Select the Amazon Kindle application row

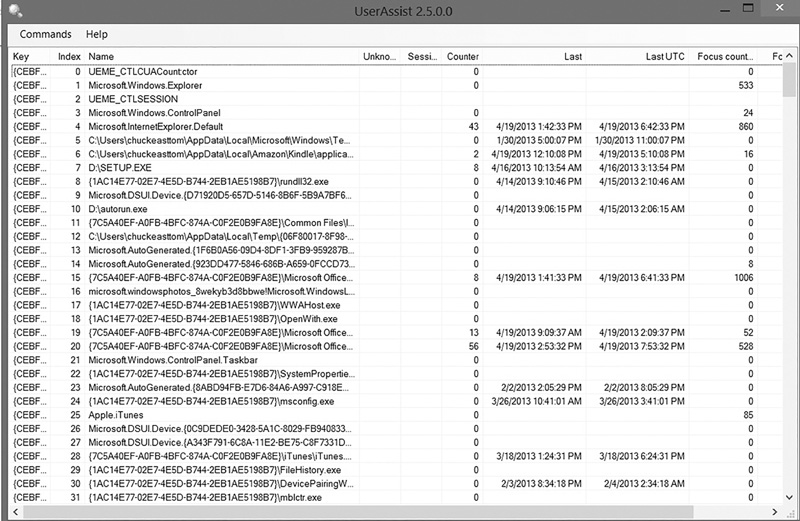(x=396, y=154)
